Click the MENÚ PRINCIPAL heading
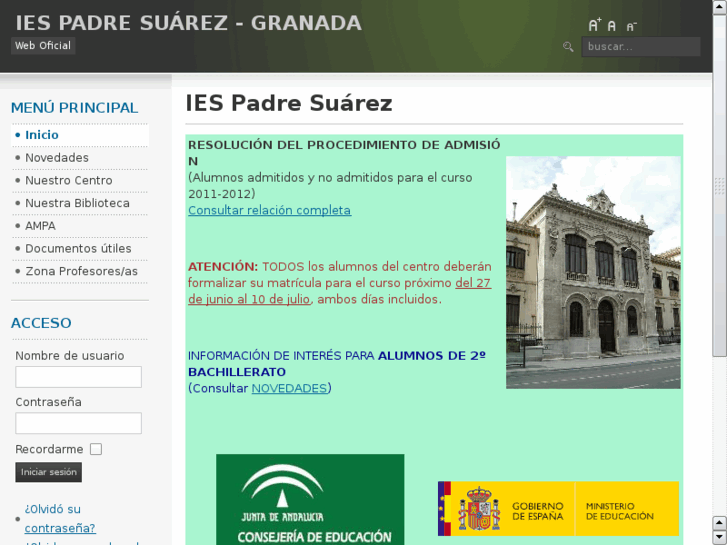Image resolution: width=727 pixels, height=545 pixels. pos(74,108)
